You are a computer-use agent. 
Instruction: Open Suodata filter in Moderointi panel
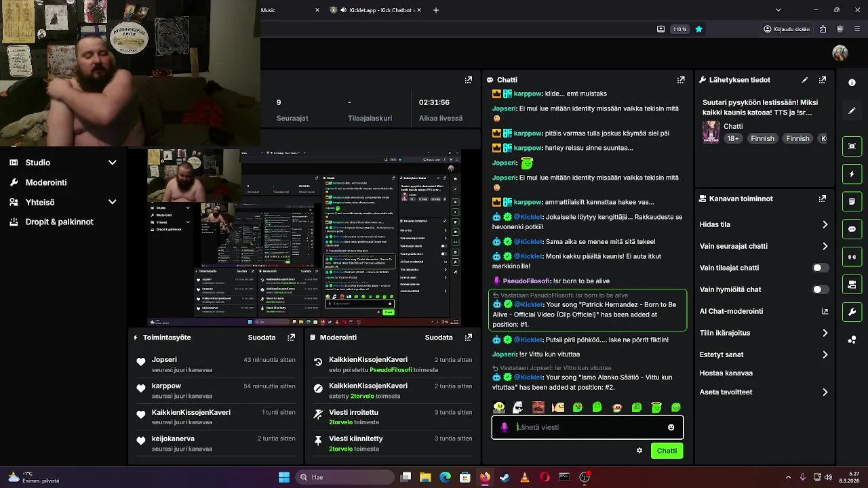pos(439,337)
